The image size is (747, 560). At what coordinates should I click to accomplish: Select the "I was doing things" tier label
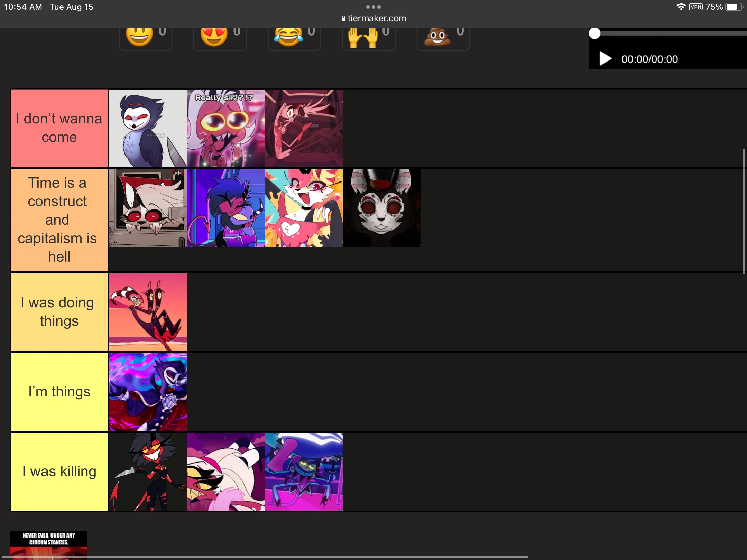pyautogui.click(x=59, y=312)
